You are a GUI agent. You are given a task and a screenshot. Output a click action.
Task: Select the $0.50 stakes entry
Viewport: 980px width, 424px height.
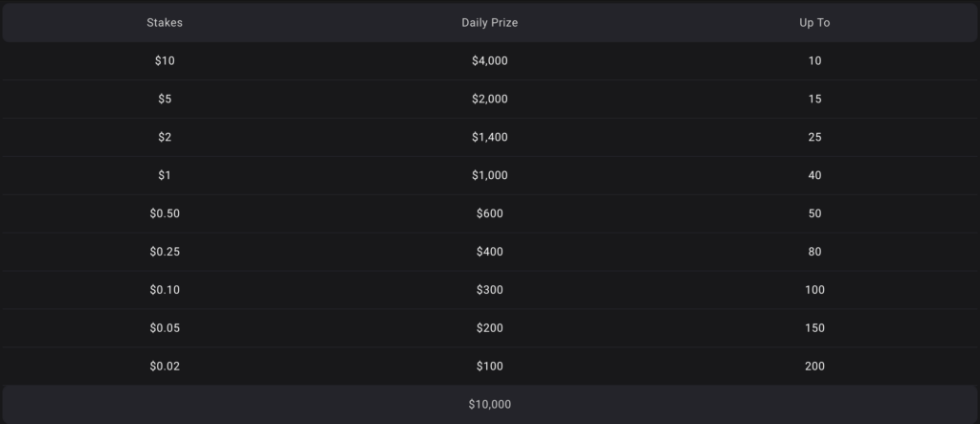click(x=165, y=213)
